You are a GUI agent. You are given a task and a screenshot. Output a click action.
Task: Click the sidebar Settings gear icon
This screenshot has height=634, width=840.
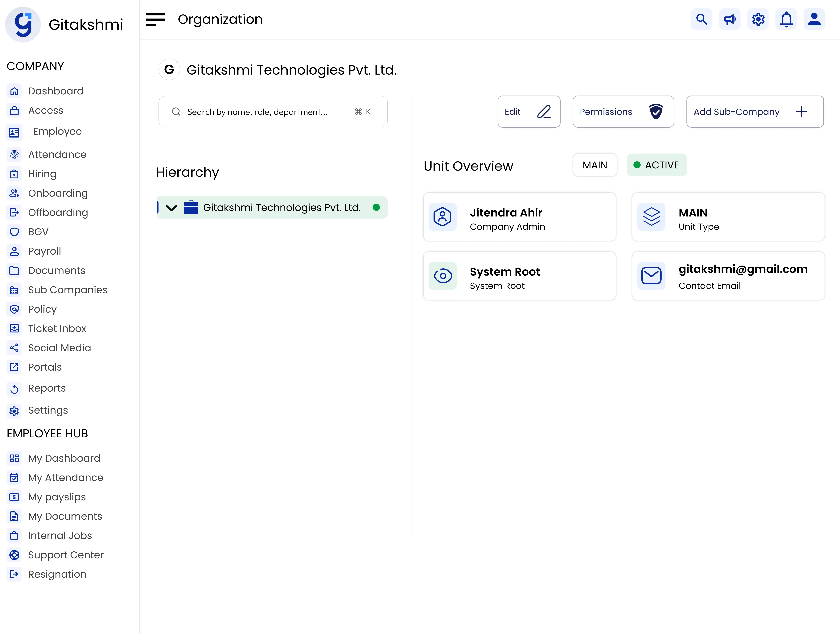(x=14, y=411)
